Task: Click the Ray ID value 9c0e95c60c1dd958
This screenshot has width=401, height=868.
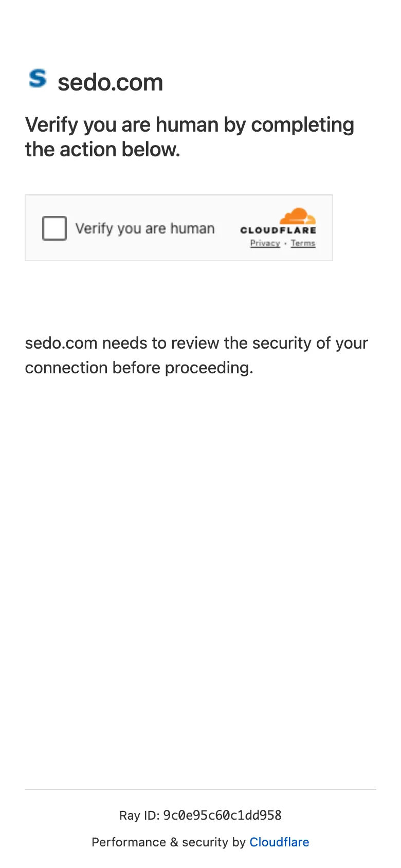Action: [x=222, y=815]
